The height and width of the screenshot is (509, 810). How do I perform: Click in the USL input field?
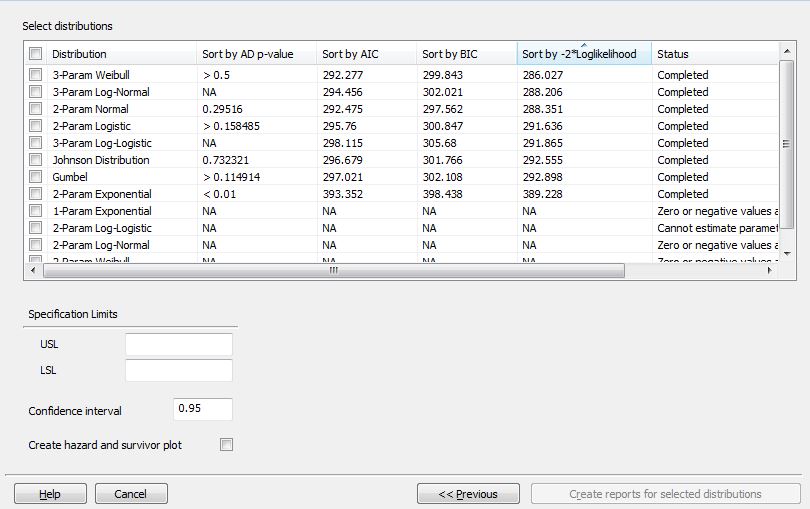[179, 345]
